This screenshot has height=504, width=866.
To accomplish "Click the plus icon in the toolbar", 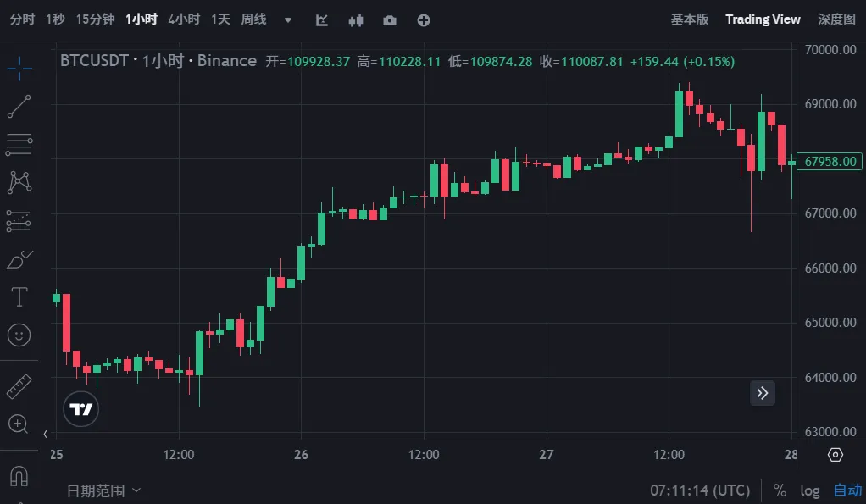I will click(423, 19).
